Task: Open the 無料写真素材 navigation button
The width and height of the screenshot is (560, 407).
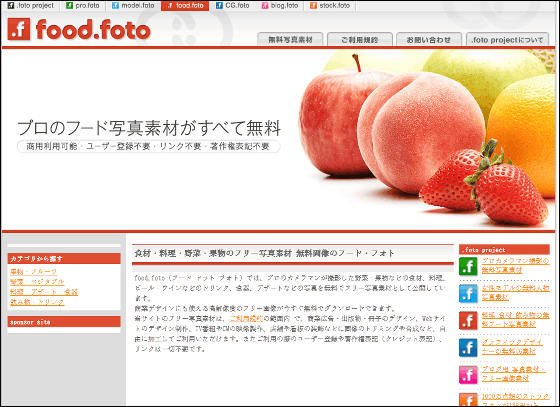Action: [x=290, y=40]
